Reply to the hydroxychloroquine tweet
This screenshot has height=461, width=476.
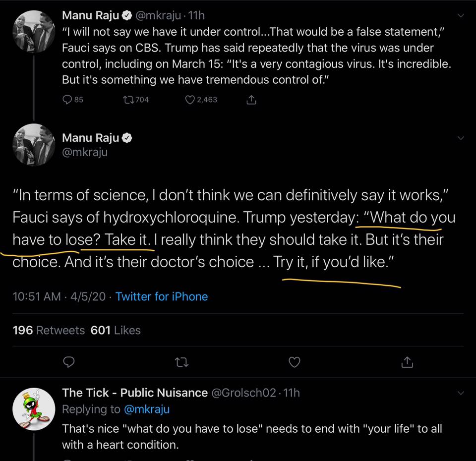coord(69,362)
